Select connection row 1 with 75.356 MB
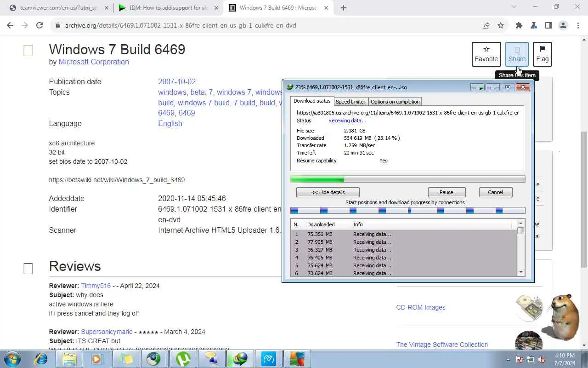The image size is (588, 368). click(403, 234)
